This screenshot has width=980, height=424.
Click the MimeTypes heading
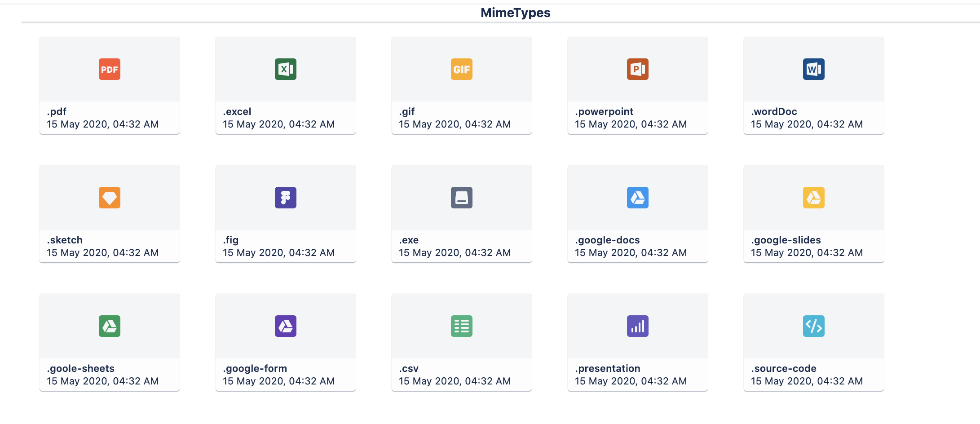(x=516, y=13)
